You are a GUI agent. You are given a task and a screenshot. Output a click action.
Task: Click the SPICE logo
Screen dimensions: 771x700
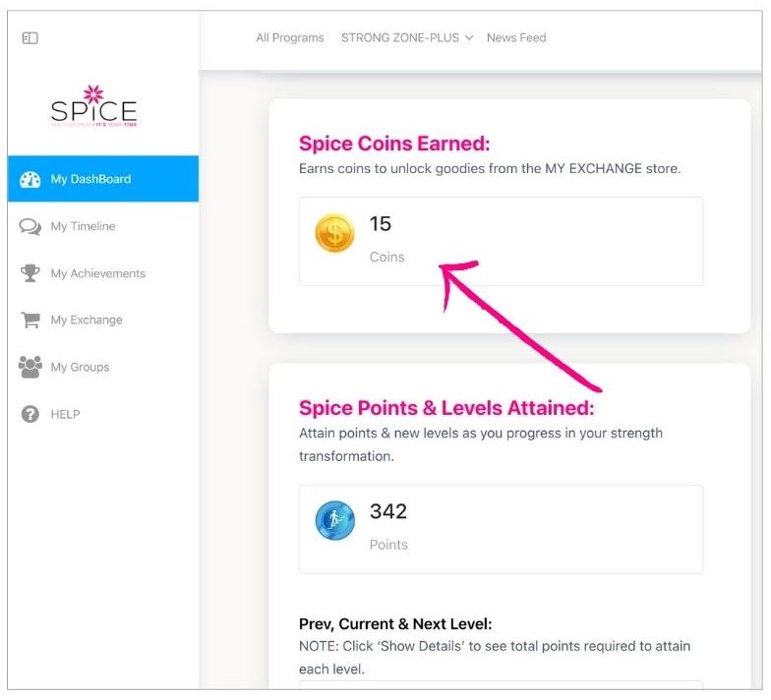(x=93, y=106)
